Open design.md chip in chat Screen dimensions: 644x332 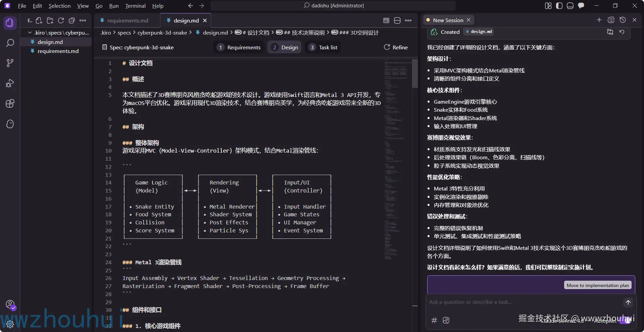click(479, 32)
